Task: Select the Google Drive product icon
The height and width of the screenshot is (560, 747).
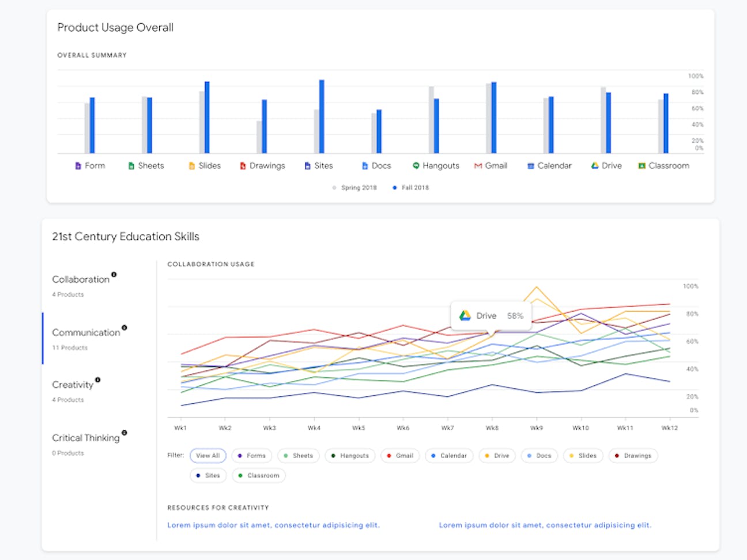Action: click(x=594, y=165)
